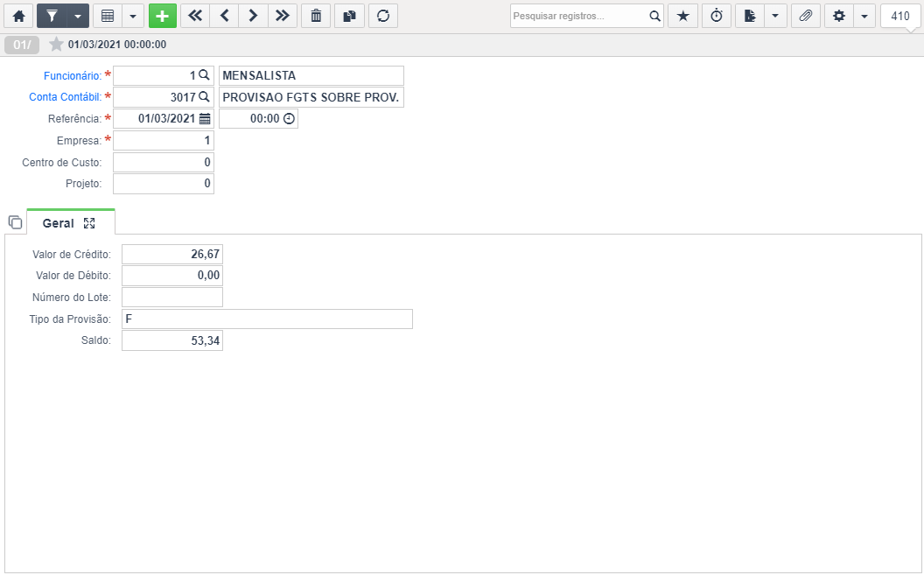
Task: Click the 410 record counter
Action: tap(900, 16)
